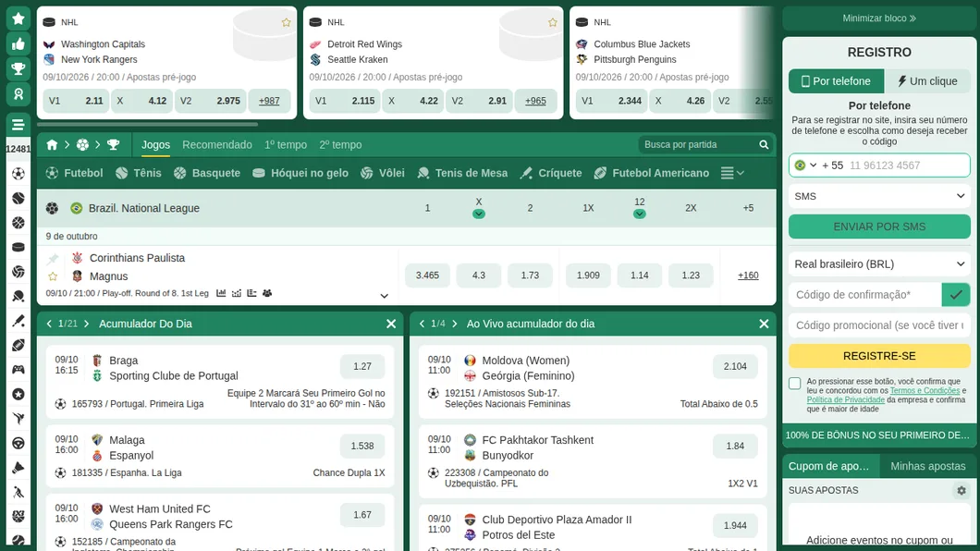Select the American football sidebar icon
This screenshot has width=980, height=551.
18,345
